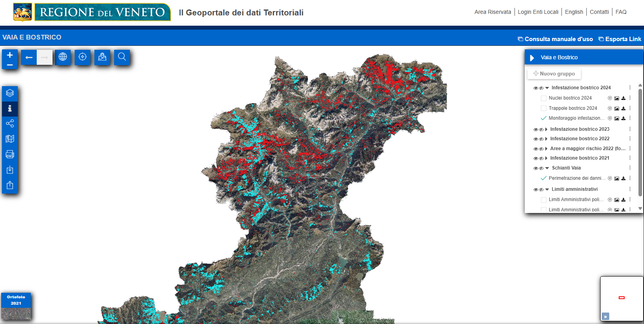The width and height of the screenshot is (644, 324).
Task: Open the Contatti page
Action: (x=599, y=12)
